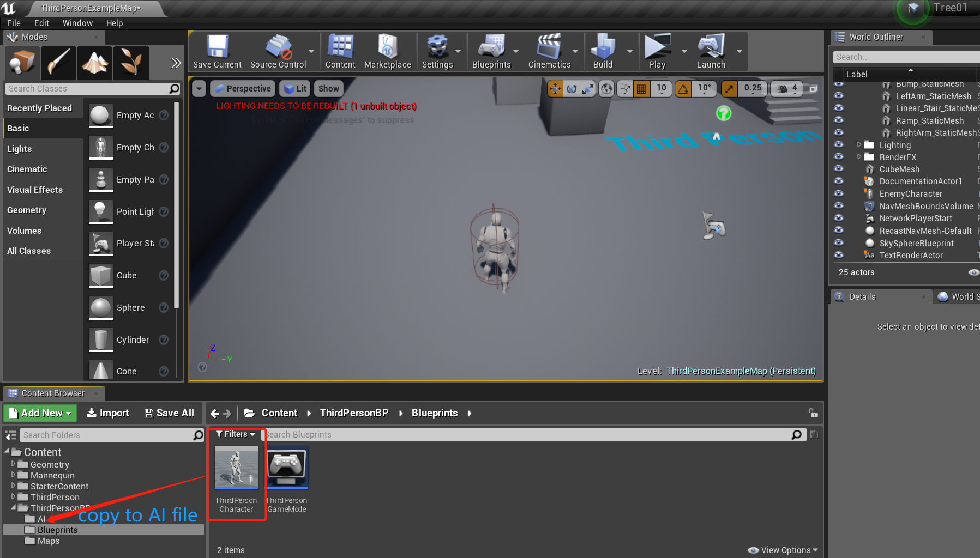
Task: Toggle NavMeshBoundsVolume visibility
Action: (839, 206)
